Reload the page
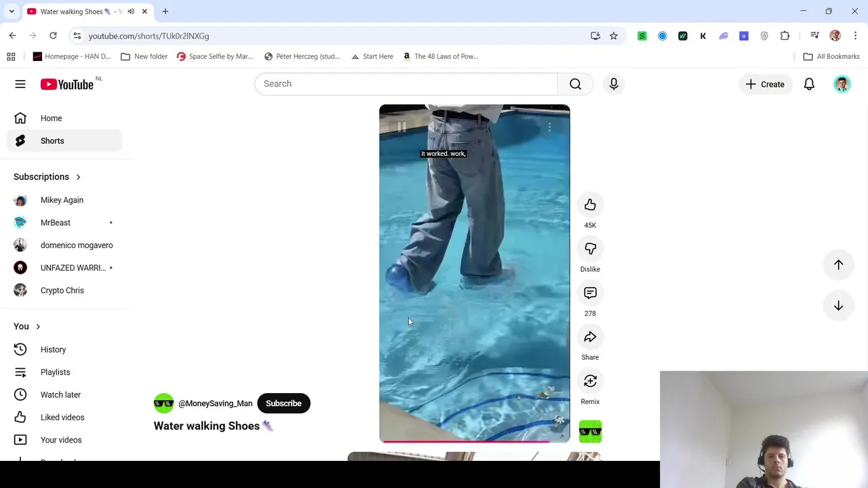This screenshot has width=868, height=488. coord(53,36)
